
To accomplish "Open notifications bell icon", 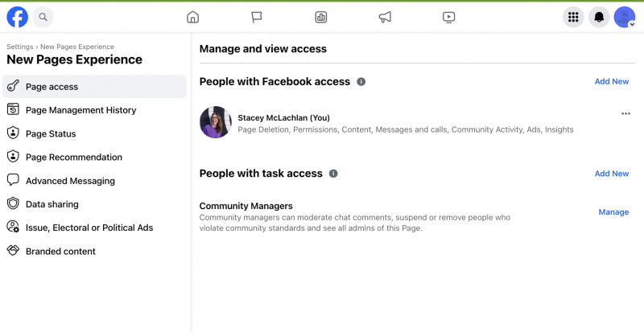I will pyautogui.click(x=599, y=17).
